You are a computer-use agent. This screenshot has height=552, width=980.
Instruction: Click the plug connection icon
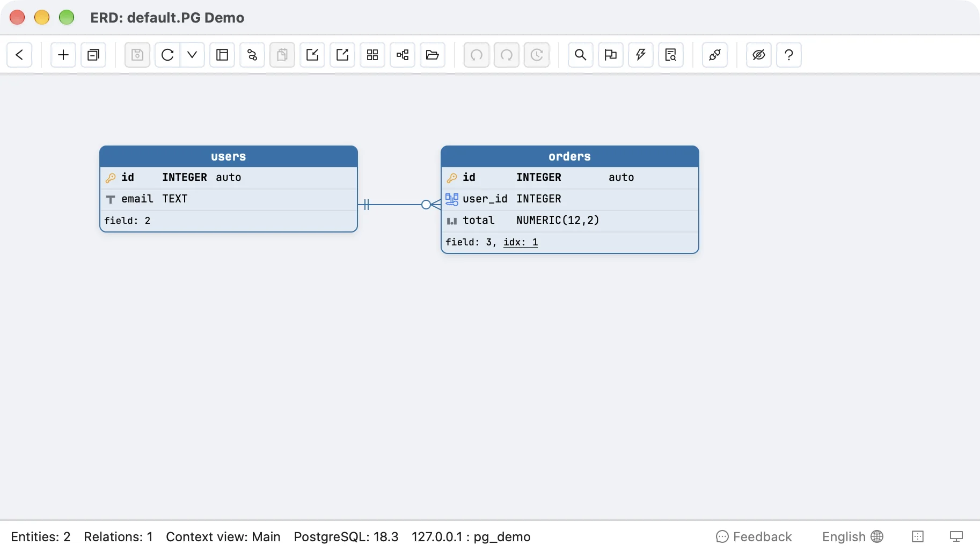click(x=715, y=55)
